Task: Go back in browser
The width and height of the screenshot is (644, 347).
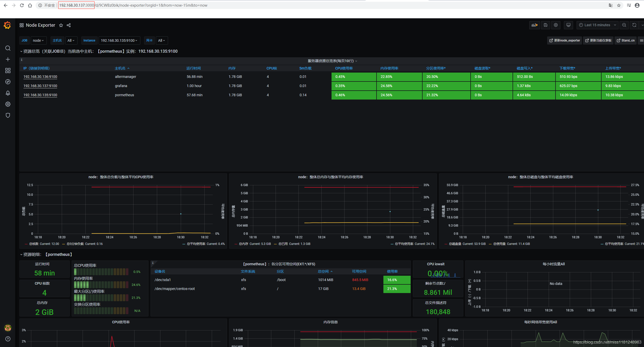Action: [6, 5]
